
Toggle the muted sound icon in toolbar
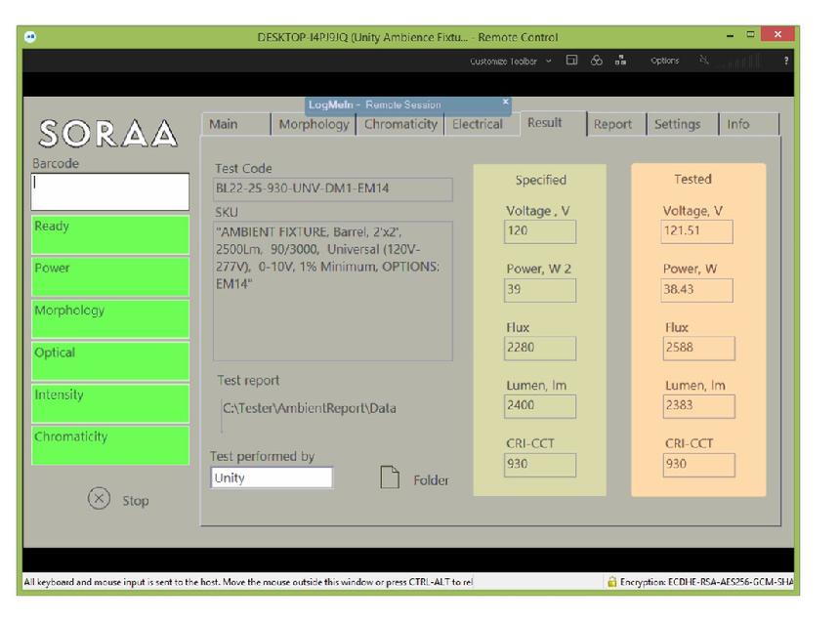pos(704,61)
